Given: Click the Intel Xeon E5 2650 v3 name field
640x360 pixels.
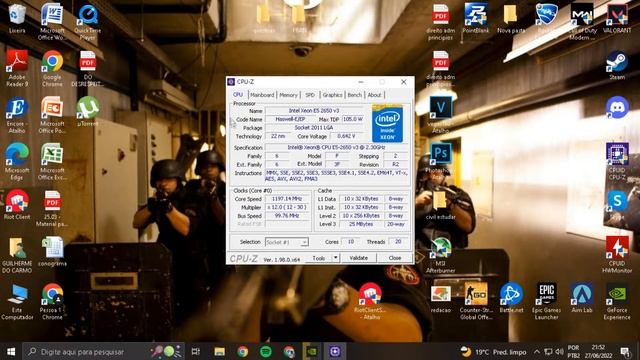Looking at the screenshot, I should [314, 111].
